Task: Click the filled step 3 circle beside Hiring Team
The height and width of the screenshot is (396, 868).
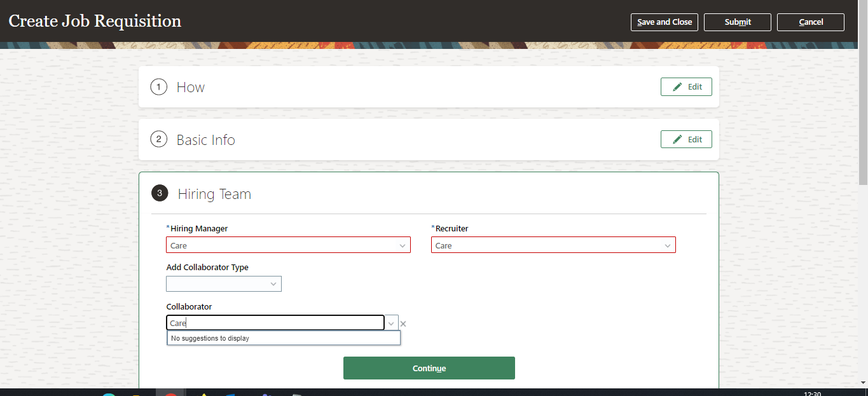Action: [160, 193]
